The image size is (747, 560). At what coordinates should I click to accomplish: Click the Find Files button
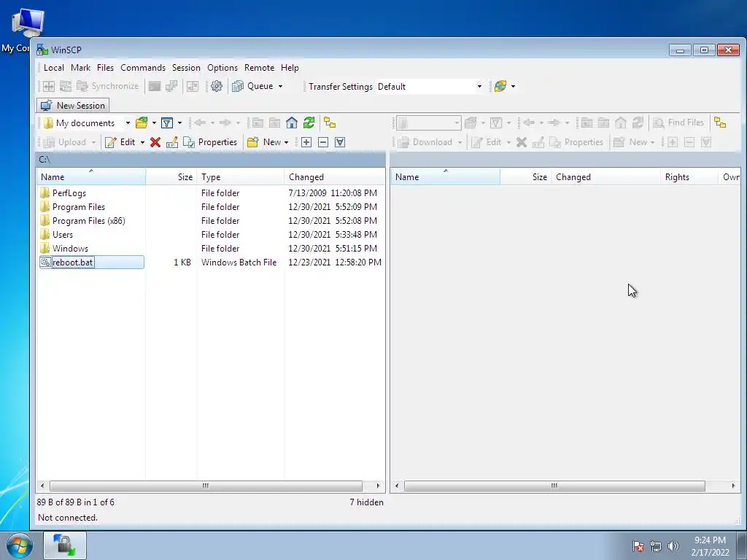(x=678, y=122)
